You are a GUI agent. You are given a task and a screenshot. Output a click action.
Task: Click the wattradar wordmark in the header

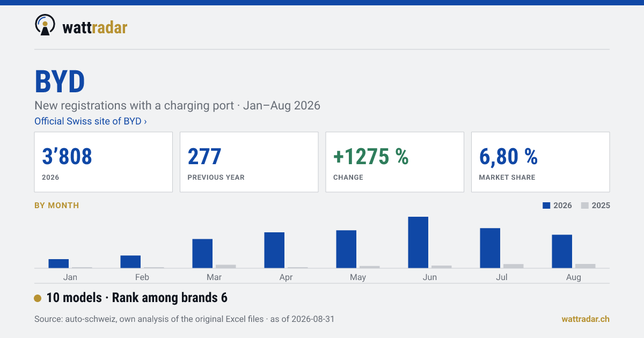pyautogui.click(x=95, y=27)
